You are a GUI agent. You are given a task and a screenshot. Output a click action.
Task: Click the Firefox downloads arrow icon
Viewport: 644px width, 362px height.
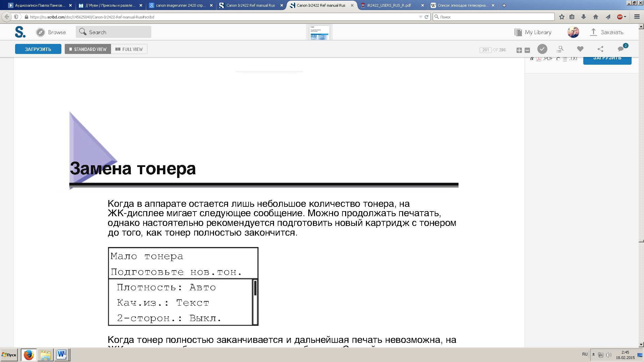coord(584,17)
